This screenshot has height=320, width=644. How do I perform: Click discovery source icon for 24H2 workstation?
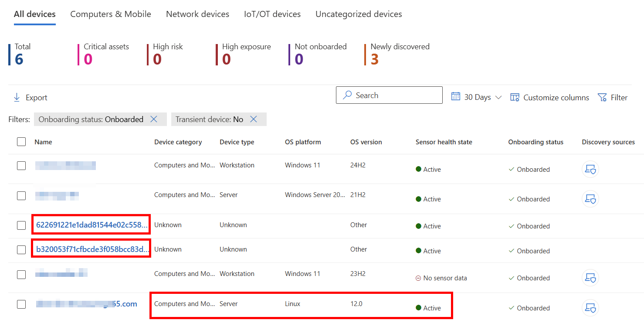point(590,169)
